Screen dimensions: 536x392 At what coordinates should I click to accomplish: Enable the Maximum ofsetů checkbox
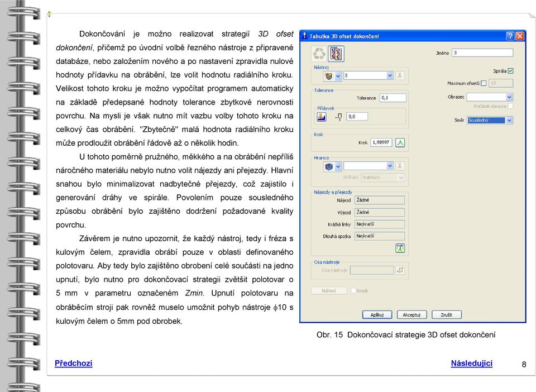tap(484, 83)
